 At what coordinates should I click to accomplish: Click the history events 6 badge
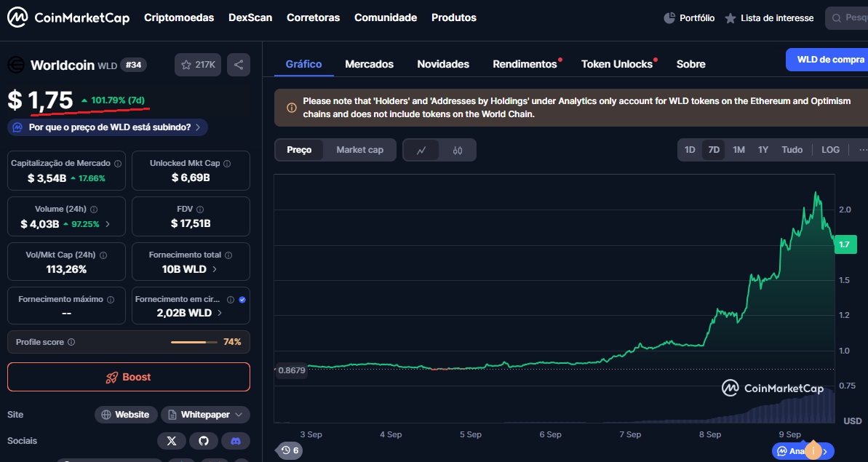[x=290, y=450]
